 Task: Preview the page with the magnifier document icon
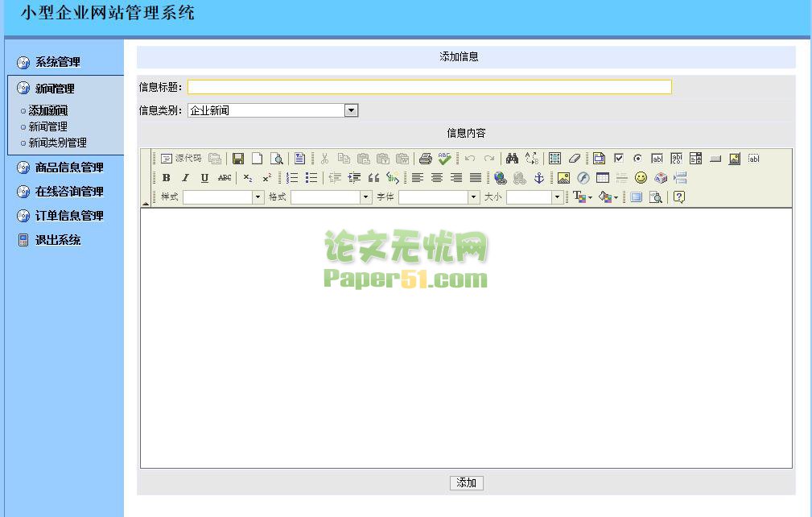(277, 159)
